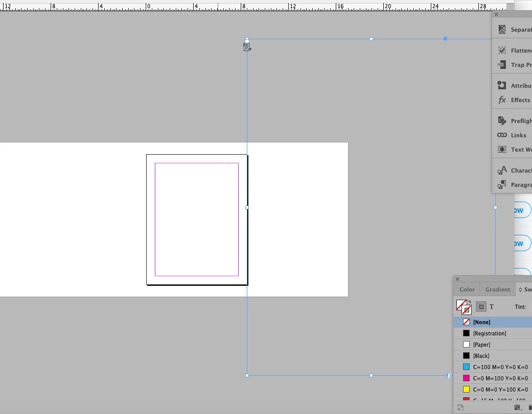Open the Preflight panel icon

[502, 120]
